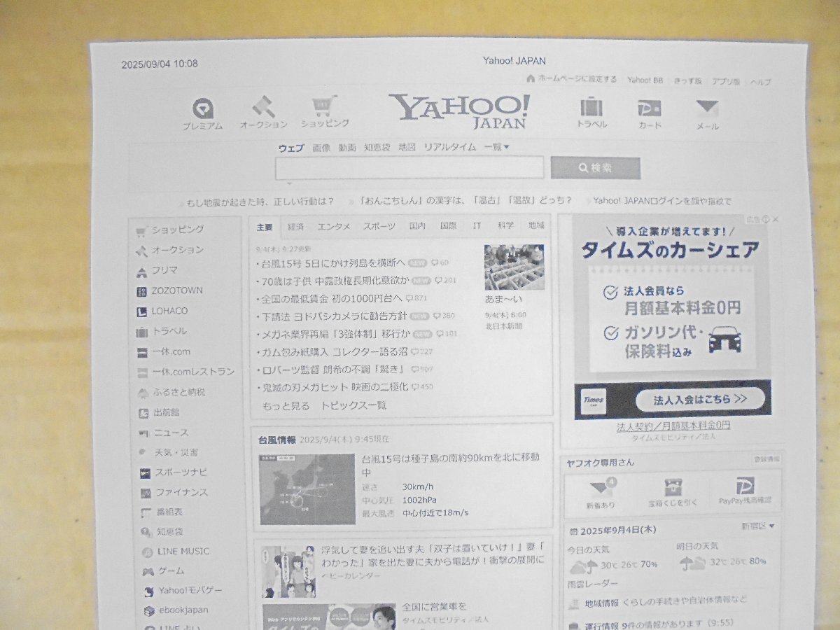Select the 画像 search type tab
Viewport: 840px width, 630px height.
[x=321, y=148]
